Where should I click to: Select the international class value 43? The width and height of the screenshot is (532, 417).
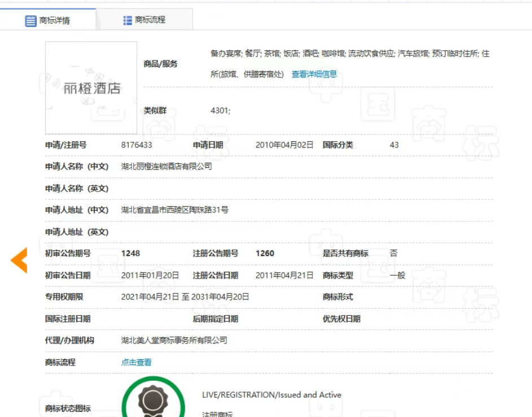point(394,145)
